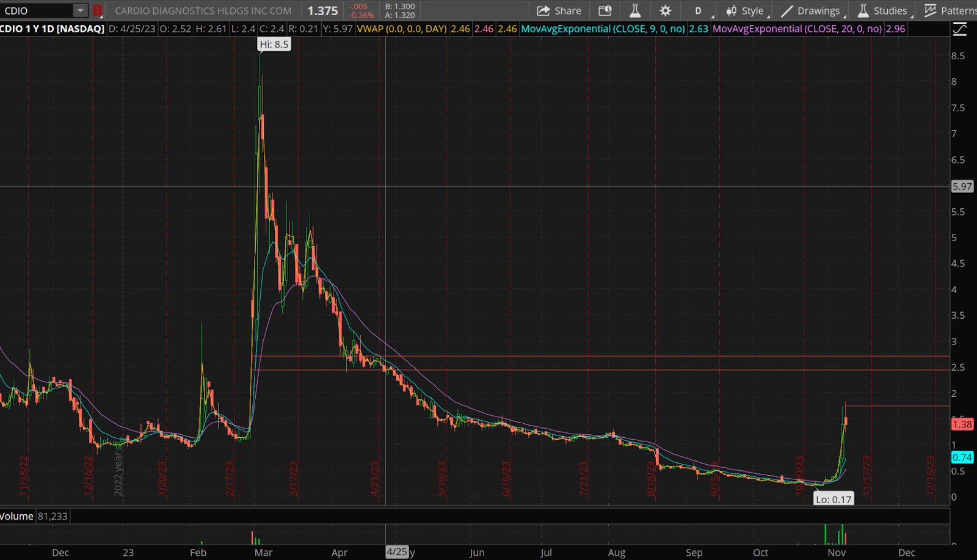This screenshot has width=977, height=560.
Task: Click the Volume subgraph label
Action: (17, 516)
